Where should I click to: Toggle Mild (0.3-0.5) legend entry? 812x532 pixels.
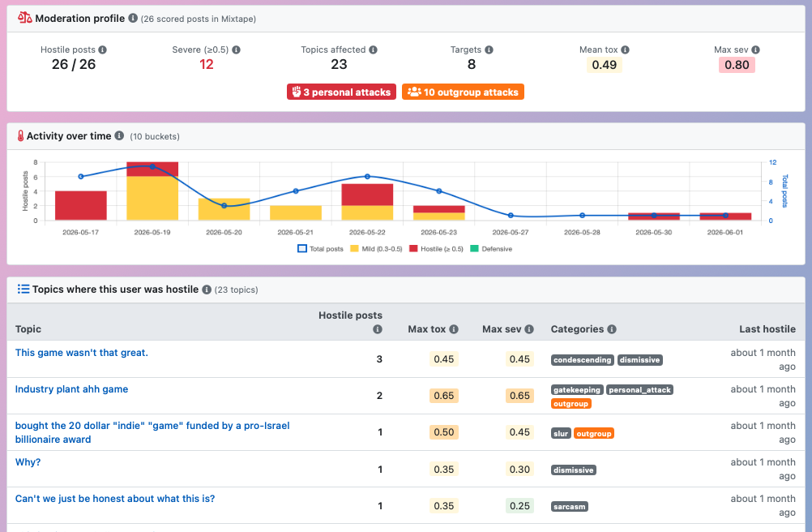[x=376, y=249]
